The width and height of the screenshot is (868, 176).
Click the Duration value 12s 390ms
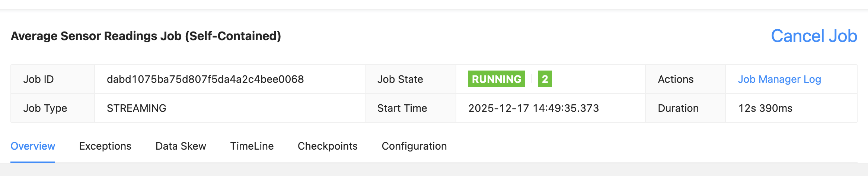[x=765, y=108]
